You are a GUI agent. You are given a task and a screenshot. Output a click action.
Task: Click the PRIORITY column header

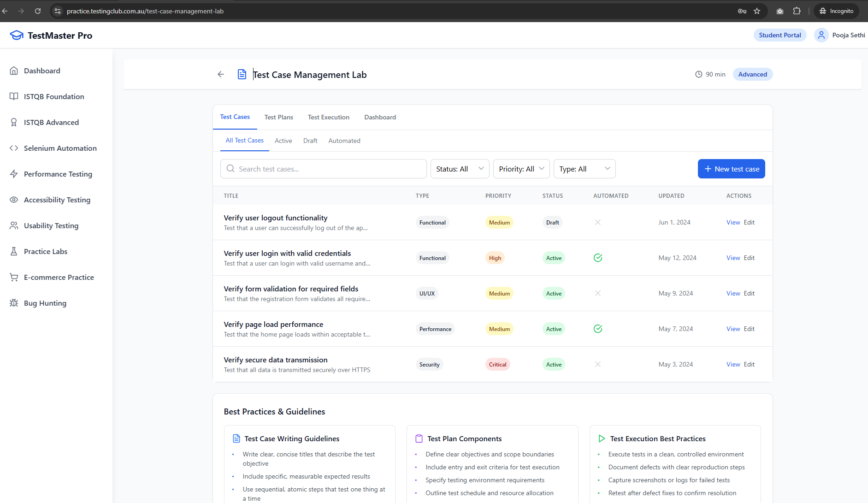(x=498, y=195)
